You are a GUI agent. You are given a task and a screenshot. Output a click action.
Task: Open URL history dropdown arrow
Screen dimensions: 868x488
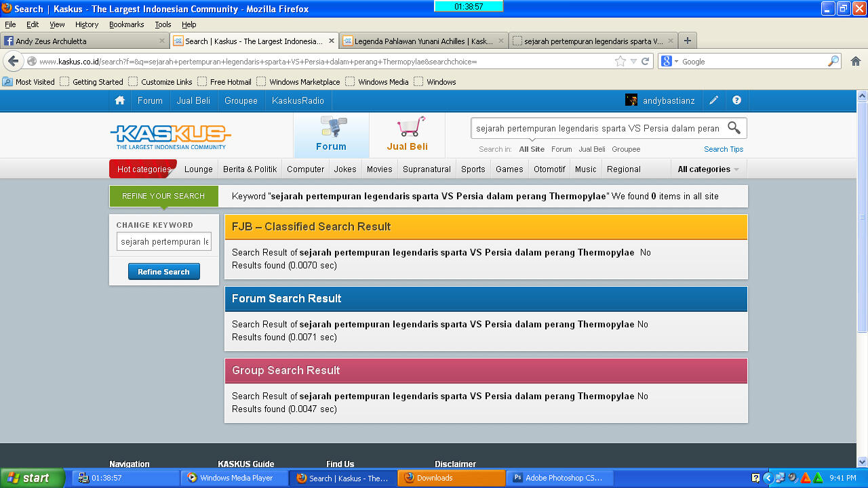click(x=633, y=61)
